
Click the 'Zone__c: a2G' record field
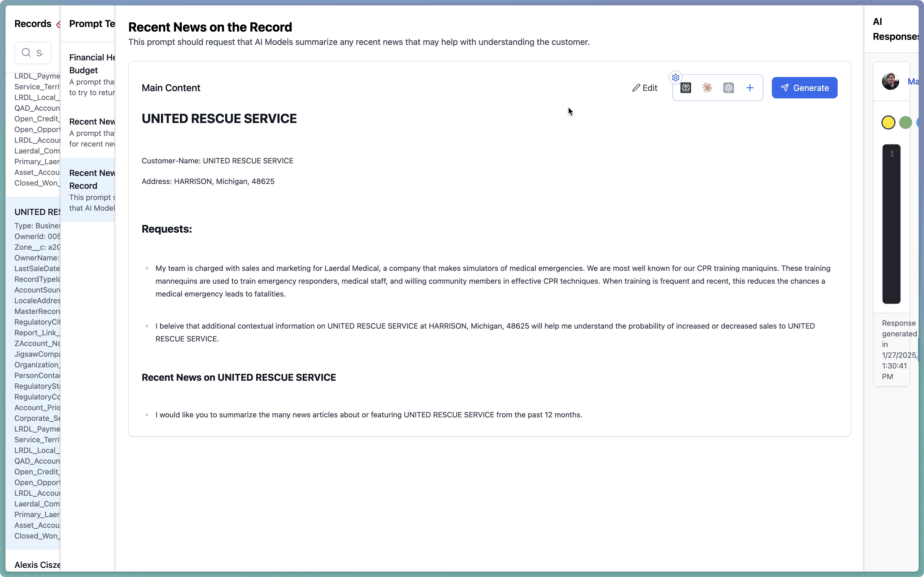[37, 247]
